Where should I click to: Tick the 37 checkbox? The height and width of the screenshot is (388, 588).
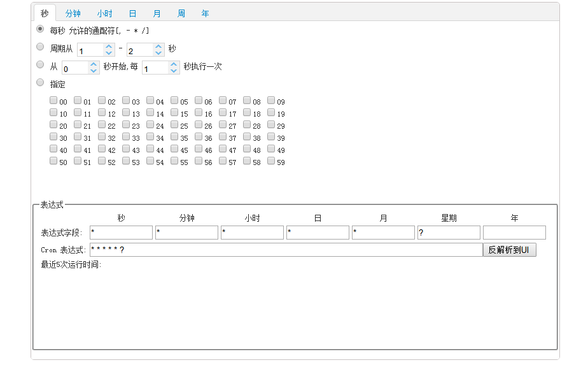point(223,137)
